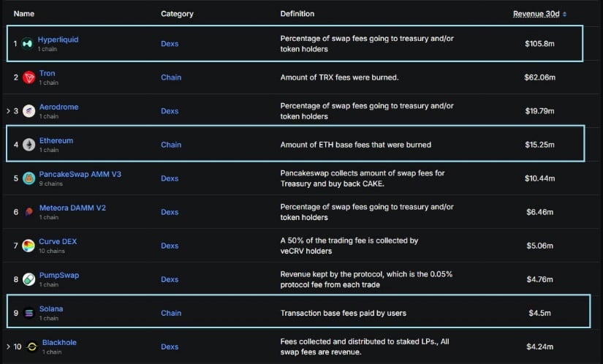The height and width of the screenshot is (364, 603).
Task: Click the Hyperliquid logo icon
Action: (x=27, y=44)
